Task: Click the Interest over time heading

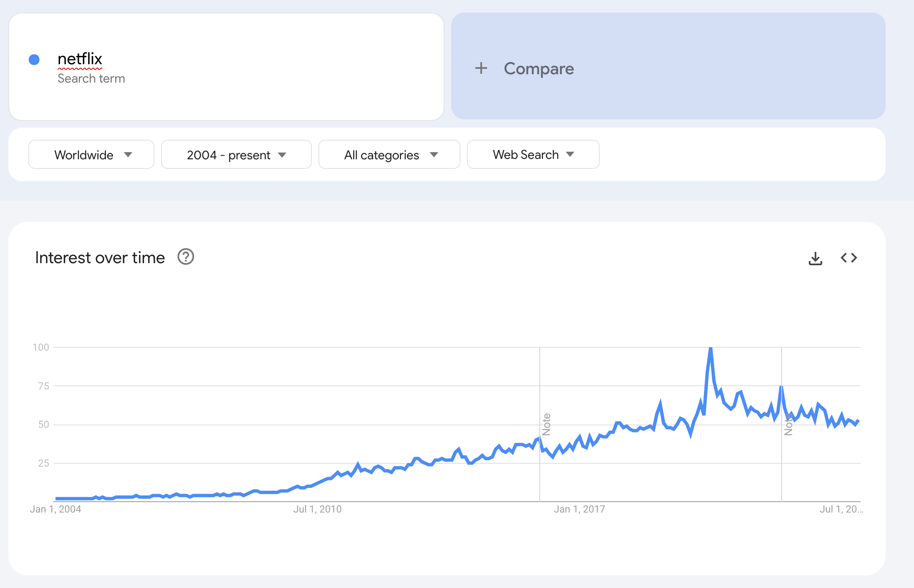Action: pos(100,258)
